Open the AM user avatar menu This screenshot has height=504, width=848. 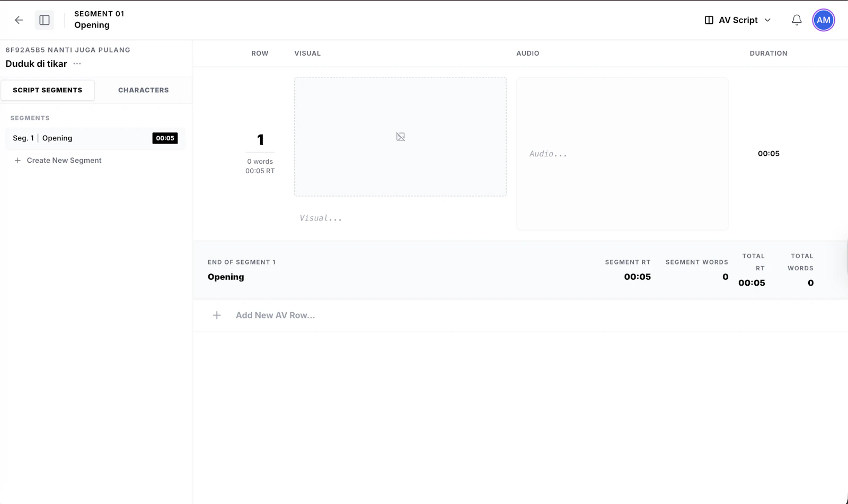point(823,20)
